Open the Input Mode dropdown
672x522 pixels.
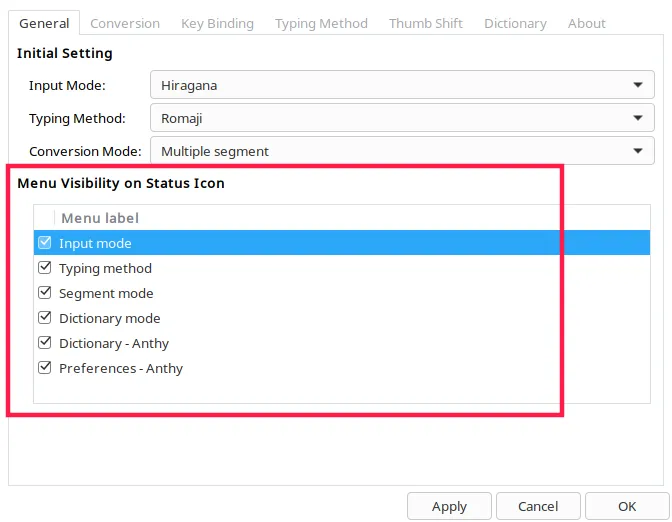401,85
